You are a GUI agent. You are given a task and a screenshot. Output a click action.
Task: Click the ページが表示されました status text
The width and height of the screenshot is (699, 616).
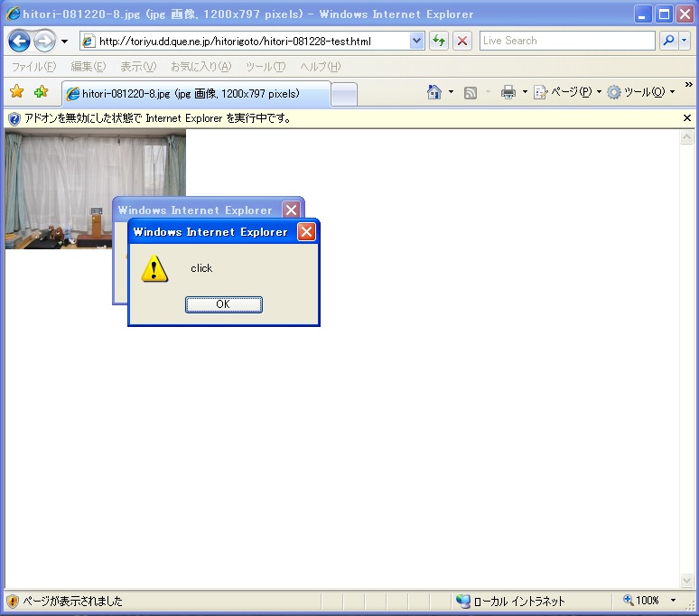tap(72, 602)
